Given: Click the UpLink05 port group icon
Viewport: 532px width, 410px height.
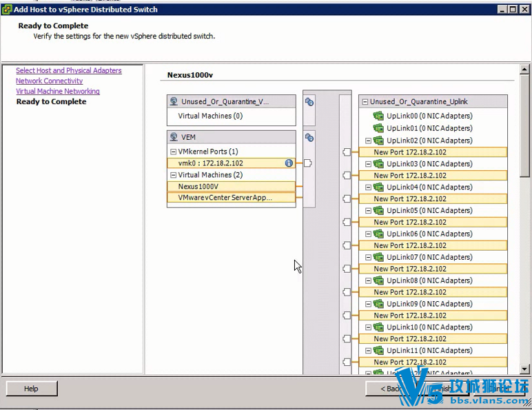Looking at the screenshot, I should click(x=378, y=210).
